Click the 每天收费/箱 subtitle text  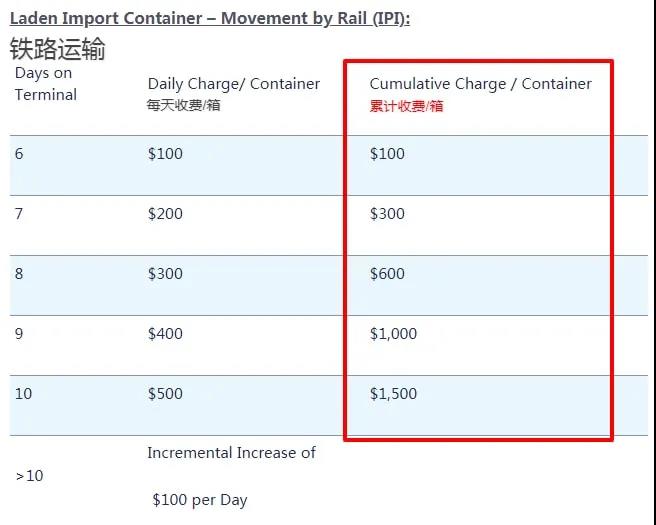(184, 105)
